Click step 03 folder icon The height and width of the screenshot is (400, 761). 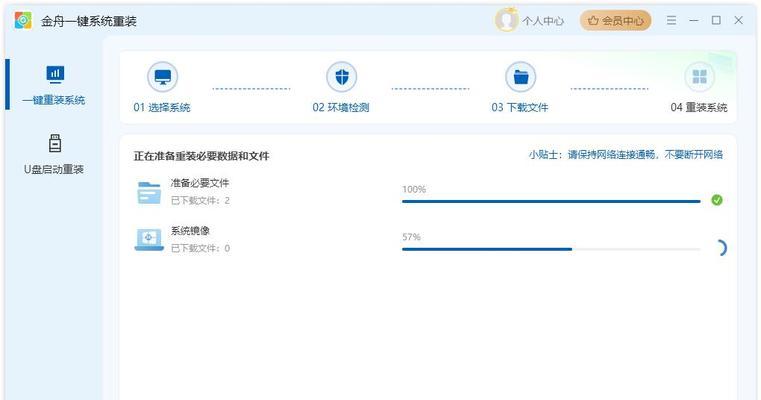(x=521, y=77)
